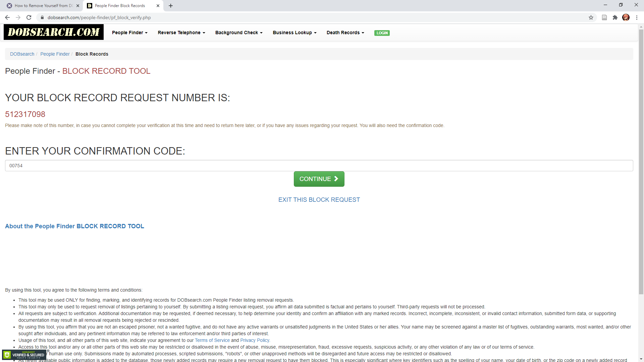This screenshot has height=362, width=644.
Task: Close the 'People Finder Block Records' tab
Action: 158,6
